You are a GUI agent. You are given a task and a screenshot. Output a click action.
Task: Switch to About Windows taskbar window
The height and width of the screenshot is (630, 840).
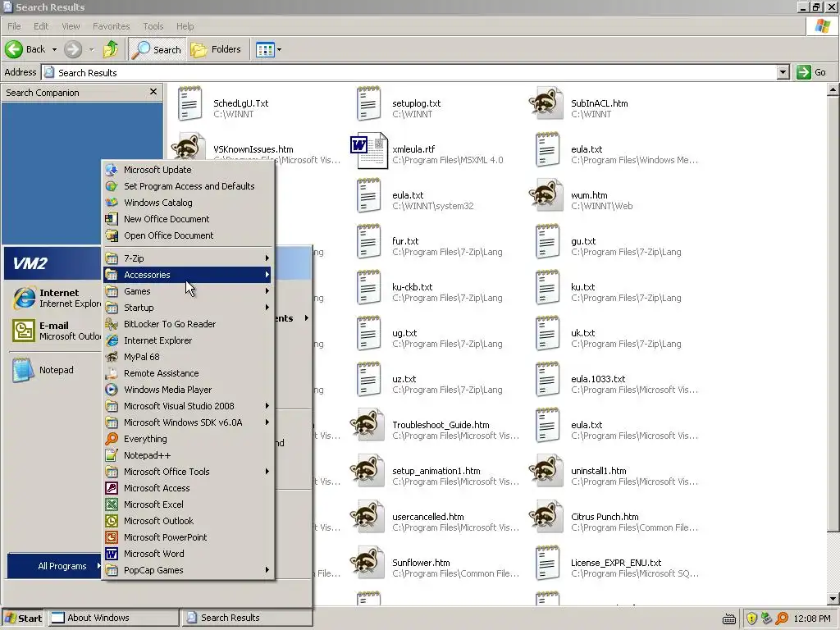click(113, 619)
